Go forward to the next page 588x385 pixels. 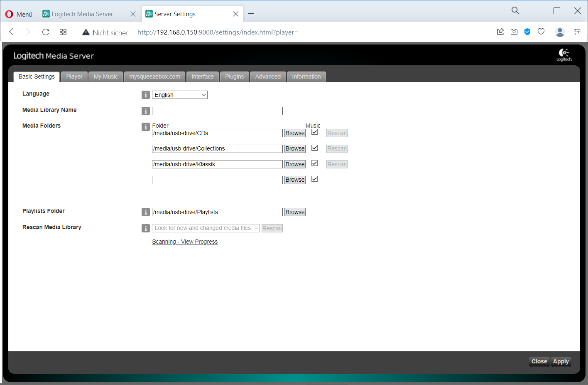[28, 32]
